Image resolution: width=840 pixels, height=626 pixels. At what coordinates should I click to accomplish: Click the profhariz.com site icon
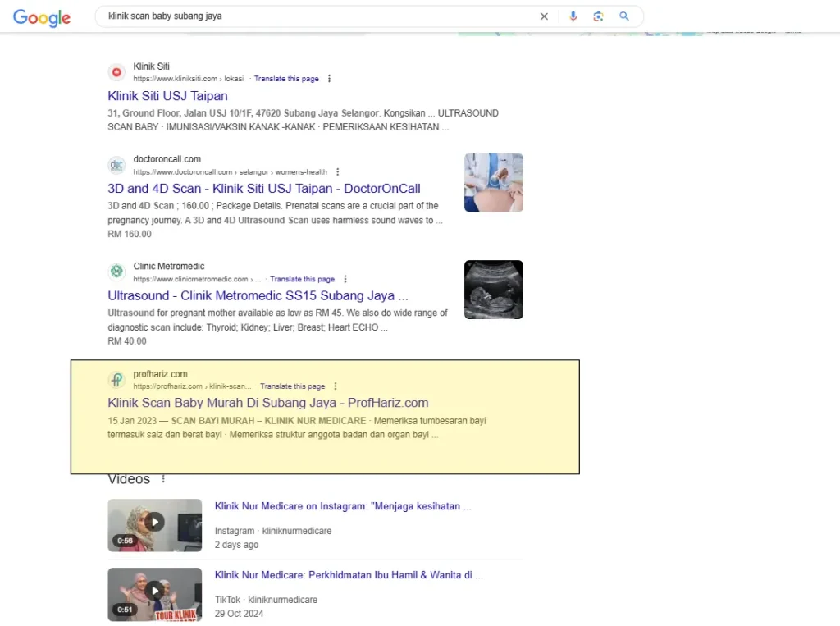116,380
